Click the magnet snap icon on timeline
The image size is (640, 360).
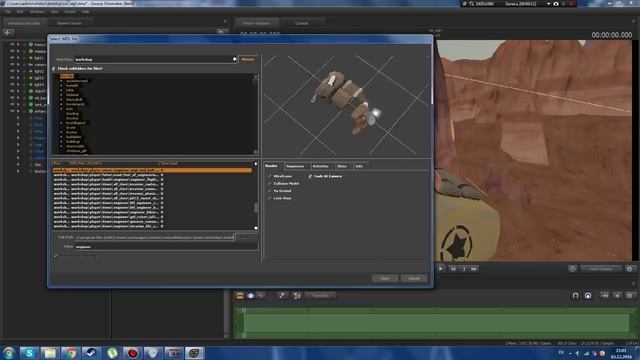(575, 296)
